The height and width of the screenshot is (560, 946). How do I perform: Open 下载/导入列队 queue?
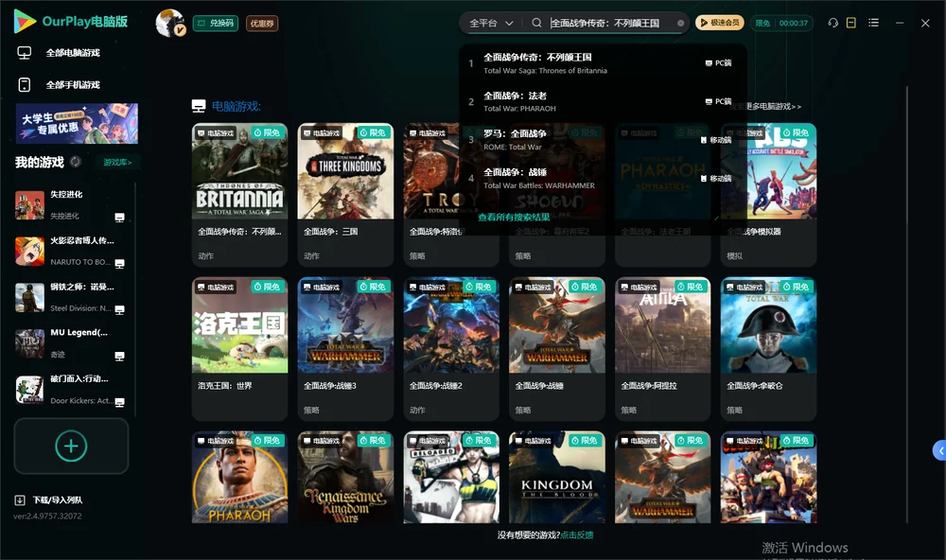click(58, 499)
